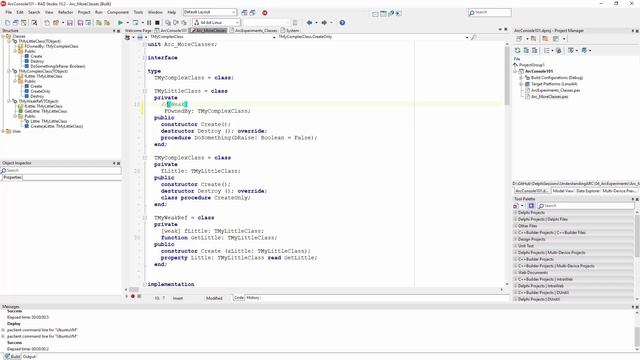The width and height of the screenshot is (640, 360).
Task: Select CreateOnly in Structure tree
Action: point(40,91)
